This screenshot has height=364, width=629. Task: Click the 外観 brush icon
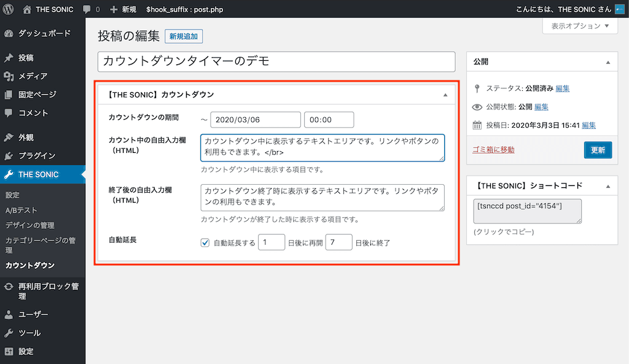pyautogui.click(x=9, y=137)
